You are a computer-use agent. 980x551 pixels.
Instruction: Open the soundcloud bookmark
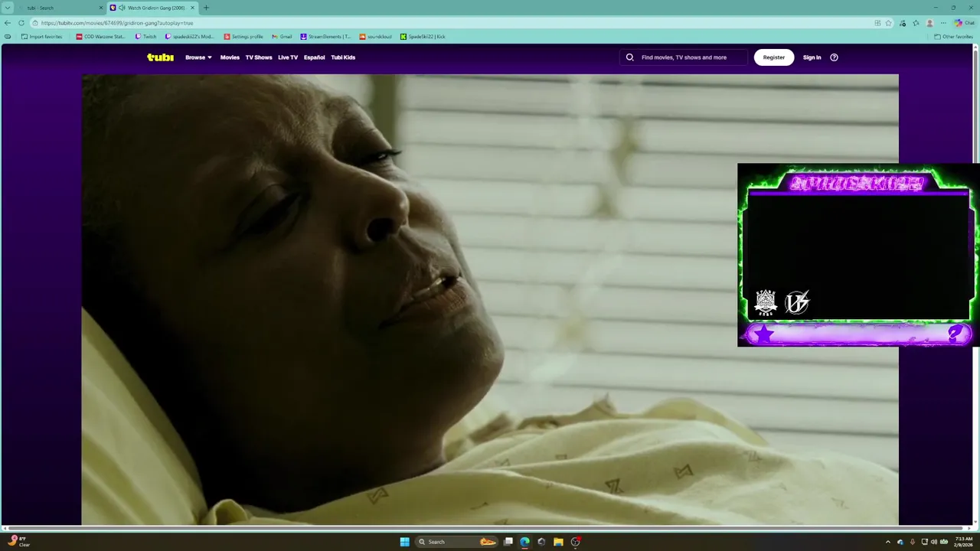(x=376, y=37)
